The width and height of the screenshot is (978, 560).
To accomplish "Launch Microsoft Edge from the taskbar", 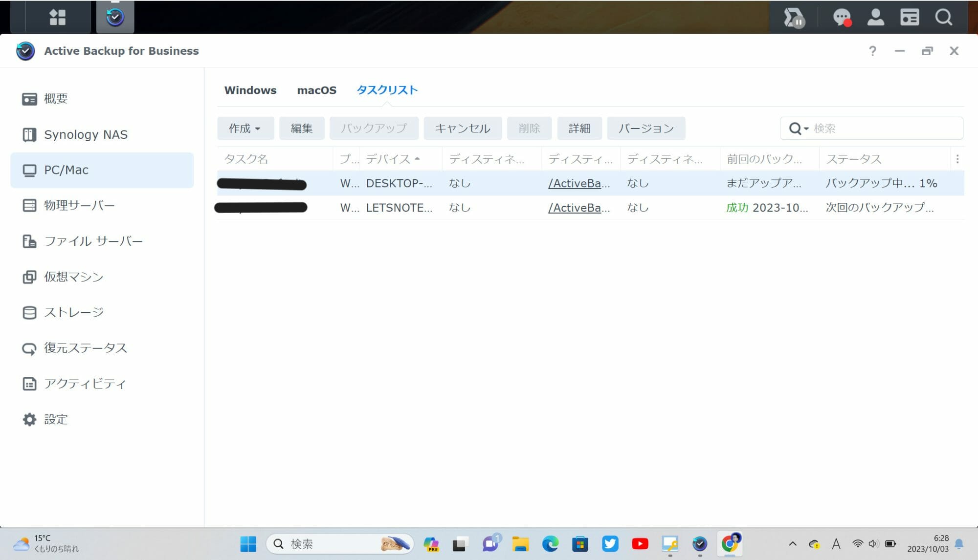I will [550, 544].
